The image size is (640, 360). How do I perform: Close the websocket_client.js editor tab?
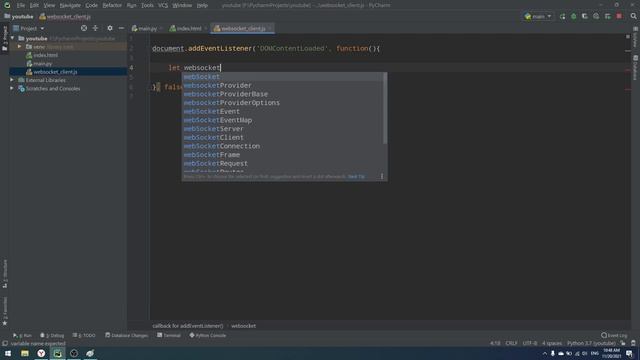(x=270, y=29)
